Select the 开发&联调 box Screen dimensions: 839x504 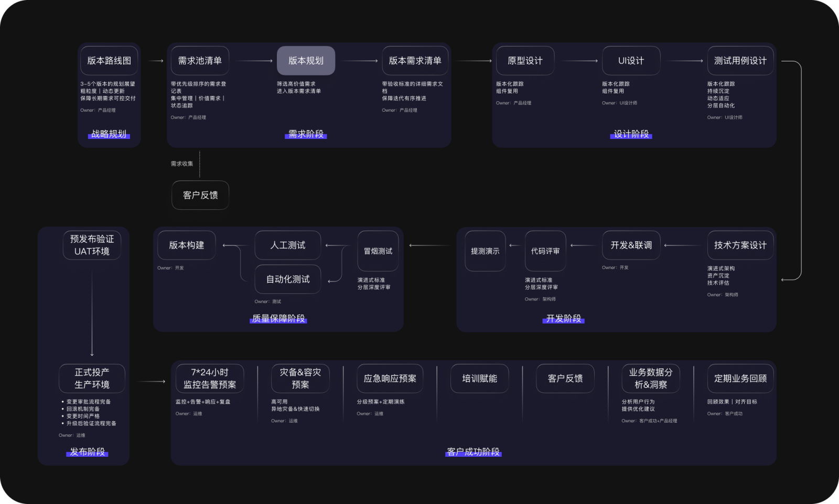point(631,245)
